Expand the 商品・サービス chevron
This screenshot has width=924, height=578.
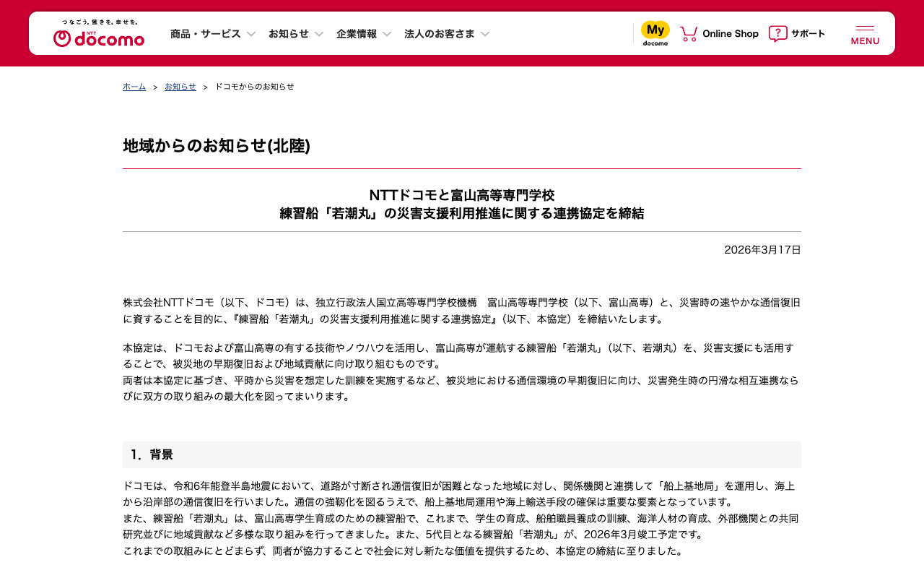(x=251, y=34)
